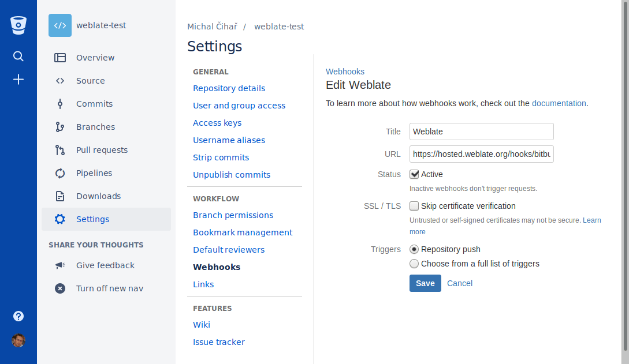
Task: Open the Pipelines sidebar icon
Action: [x=59, y=172]
